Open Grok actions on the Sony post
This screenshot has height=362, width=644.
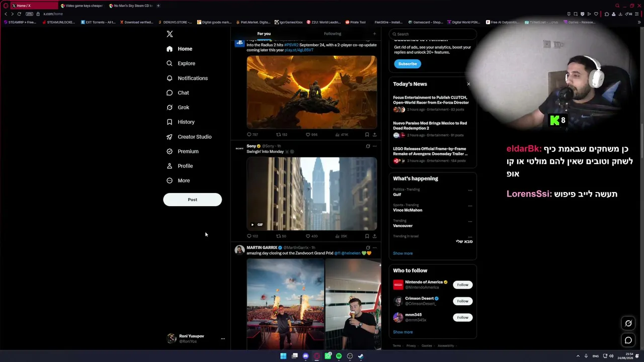tap(368, 146)
